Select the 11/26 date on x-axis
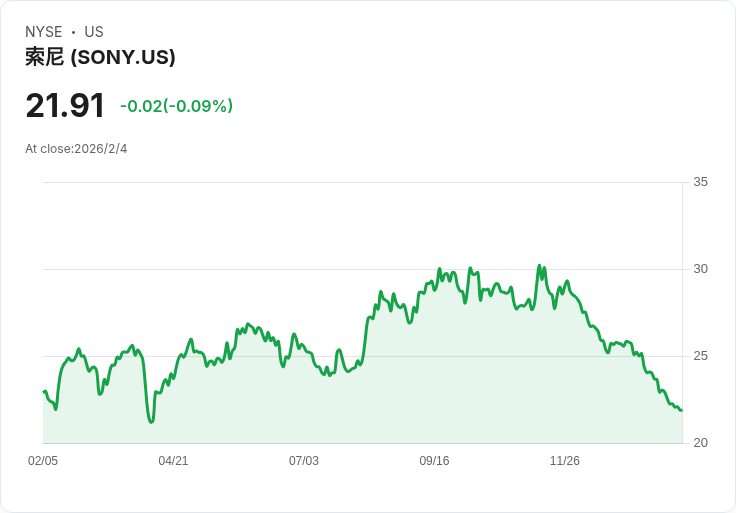The image size is (736, 513). pos(565,461)
